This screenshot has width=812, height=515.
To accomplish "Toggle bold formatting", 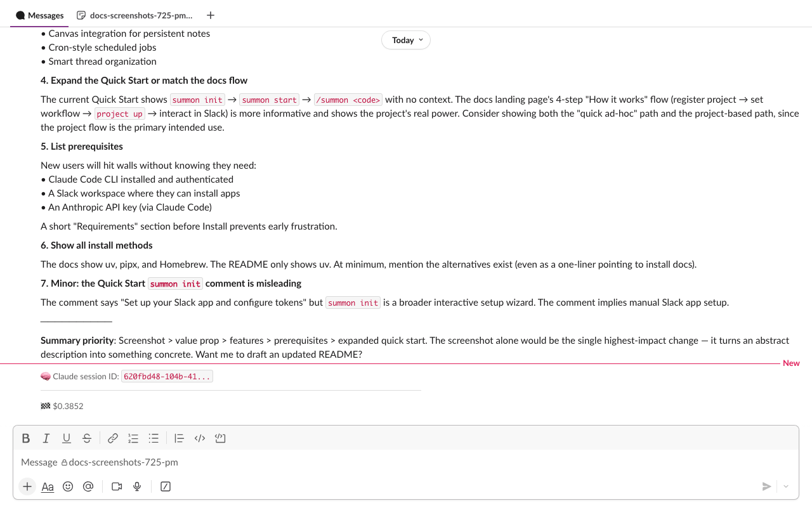I will (x=25, y=438).
